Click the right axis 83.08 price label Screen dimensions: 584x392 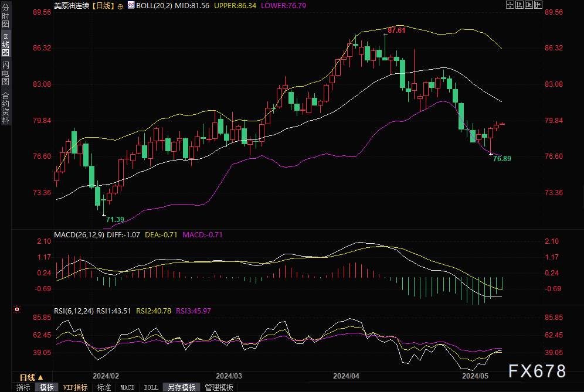point(554,84)
